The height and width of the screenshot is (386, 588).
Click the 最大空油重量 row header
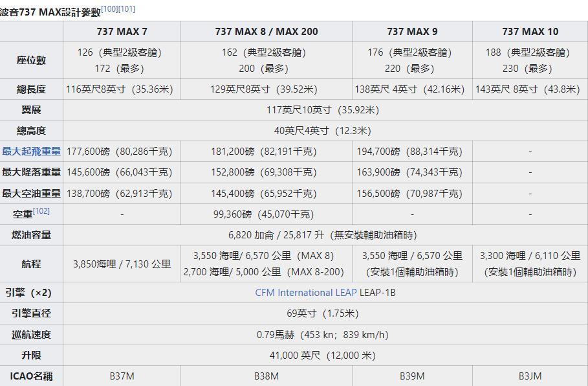(x=31, y=194)
